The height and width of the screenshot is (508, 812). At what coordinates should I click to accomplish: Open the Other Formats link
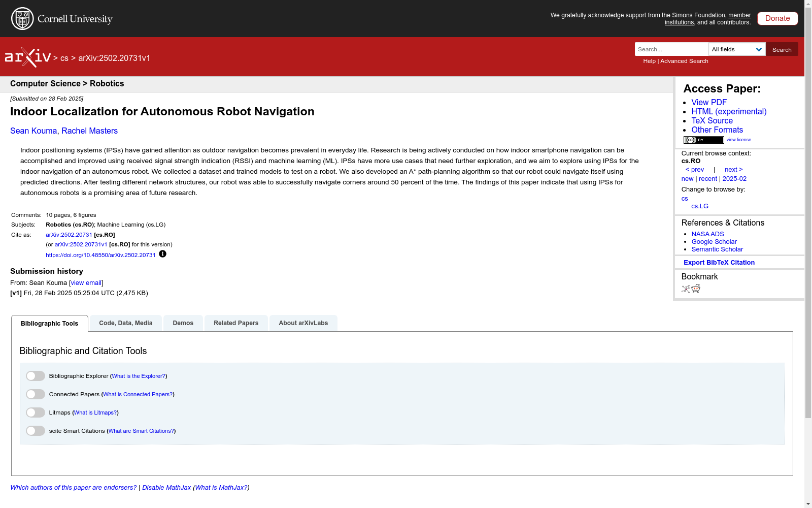coord(717,130)
